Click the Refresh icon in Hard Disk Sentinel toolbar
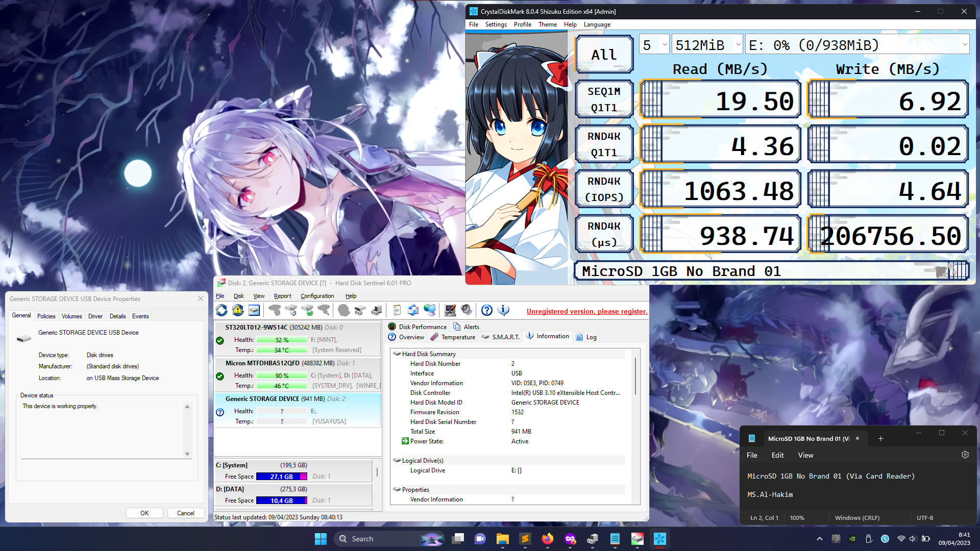The width and height of the screenshot is (980, 551). (222, 310)
